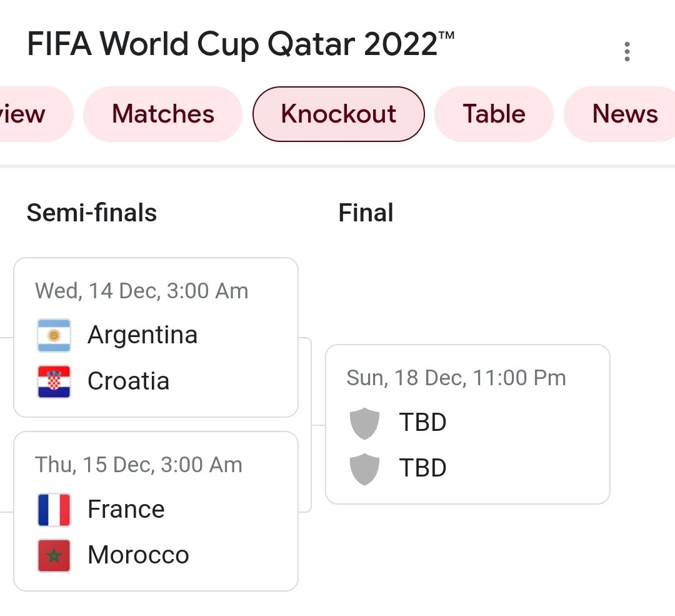Open the France vs Morocco semi-final card
The image size is (675, 616).
[156, 512]
